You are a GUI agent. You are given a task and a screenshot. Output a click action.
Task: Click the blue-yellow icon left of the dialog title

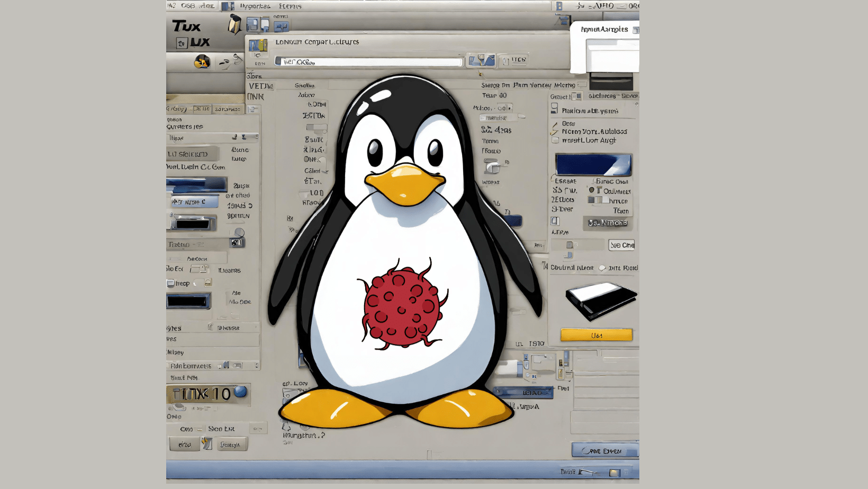click(x=258, y=45)
